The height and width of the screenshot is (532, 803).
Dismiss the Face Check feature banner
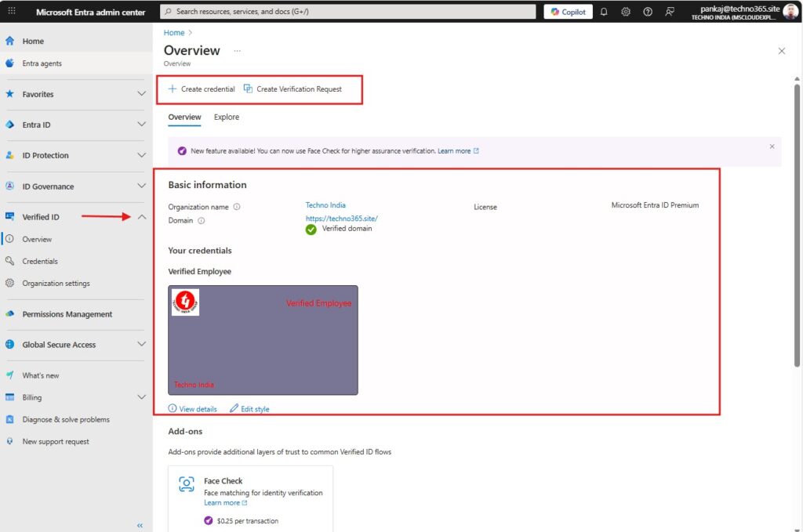point(772,147)
